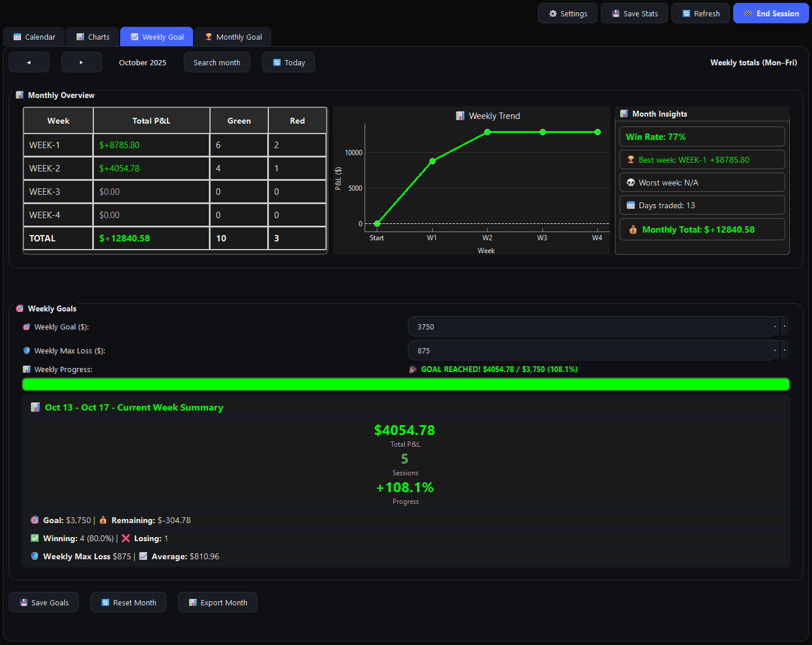
Task: Export Month report button
Action: (x=217, y=602)
